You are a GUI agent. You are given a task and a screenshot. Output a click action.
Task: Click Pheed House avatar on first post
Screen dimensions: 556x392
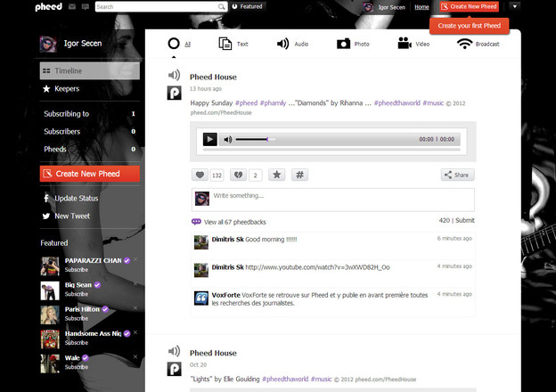[174, 93]
